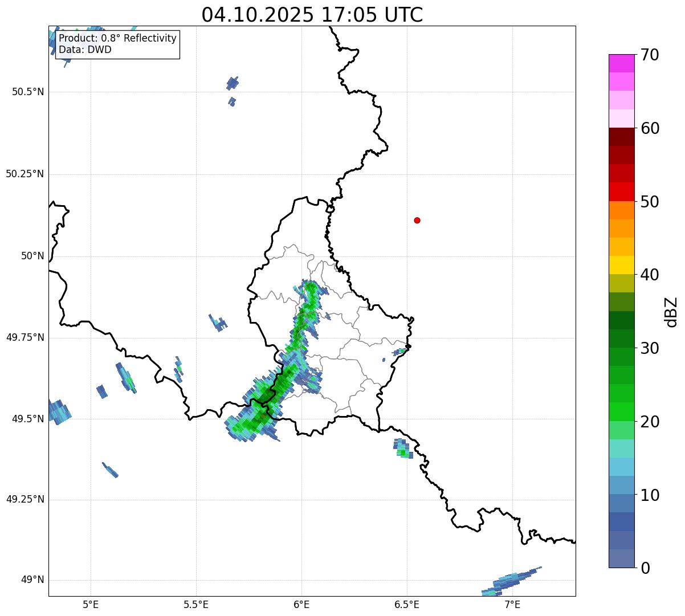Pick the olive colorbar segment below 40
Viewport: 685px width, 616px height.
(622, 283)
